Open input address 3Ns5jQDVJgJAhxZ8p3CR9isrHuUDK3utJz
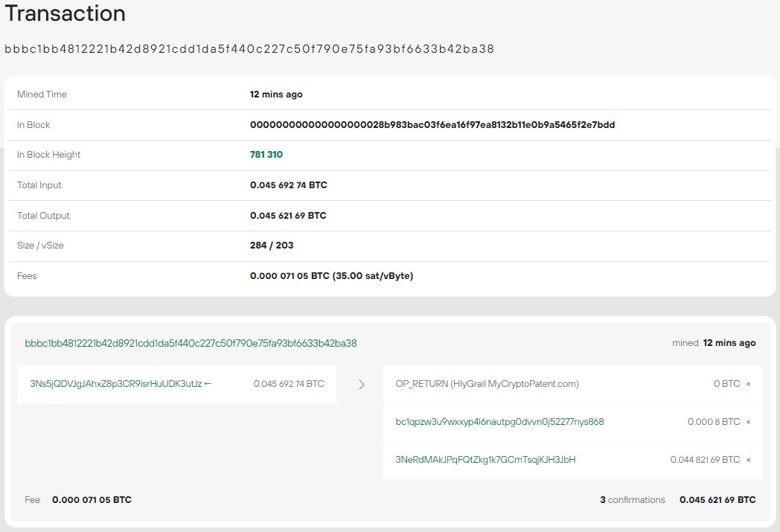 click(115, 384)
